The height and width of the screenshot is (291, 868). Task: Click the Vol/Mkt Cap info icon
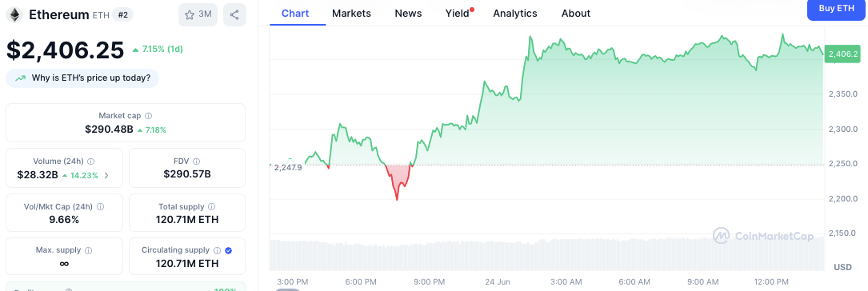100,206
